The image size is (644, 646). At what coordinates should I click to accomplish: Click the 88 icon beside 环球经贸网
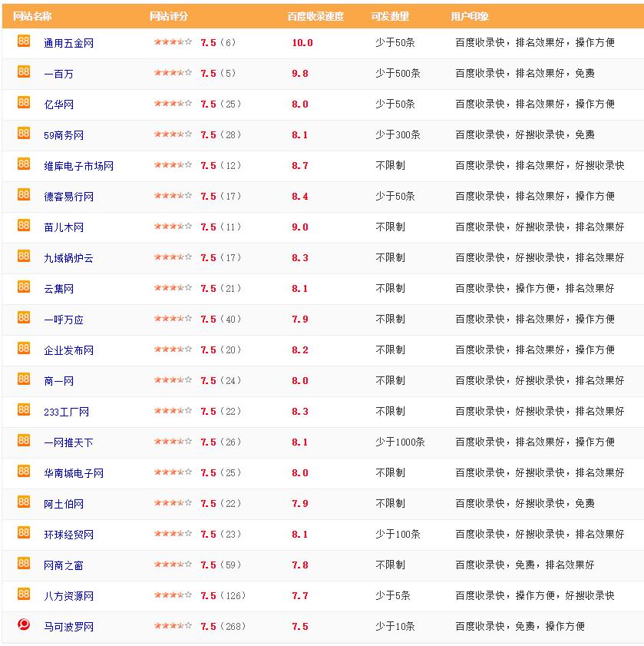(24, 533)
